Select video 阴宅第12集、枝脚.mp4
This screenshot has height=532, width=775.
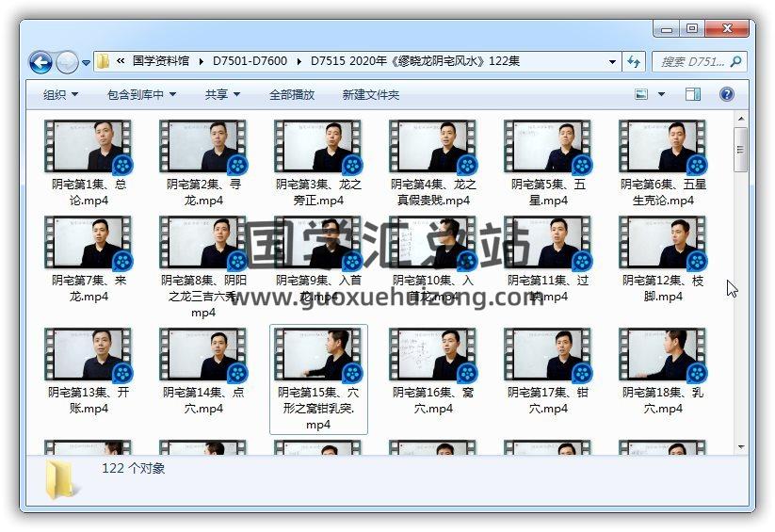[x=663, y=259]
